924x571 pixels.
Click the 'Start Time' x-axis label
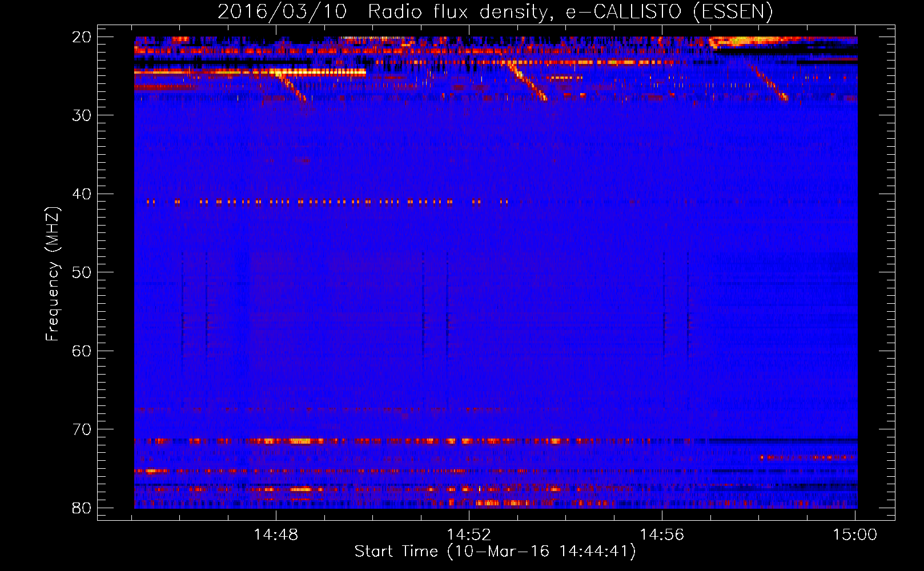point(495,552)
